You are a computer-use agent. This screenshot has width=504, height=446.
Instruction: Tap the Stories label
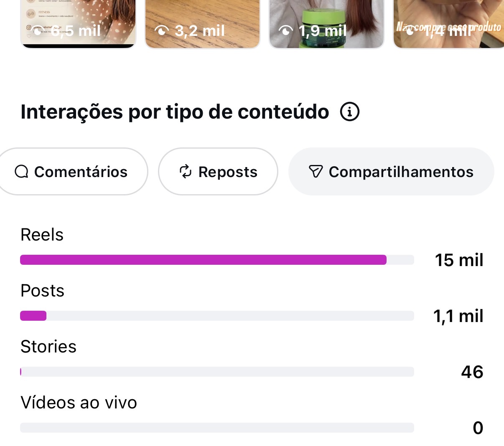pyautogui.click(x=48, y=347)
